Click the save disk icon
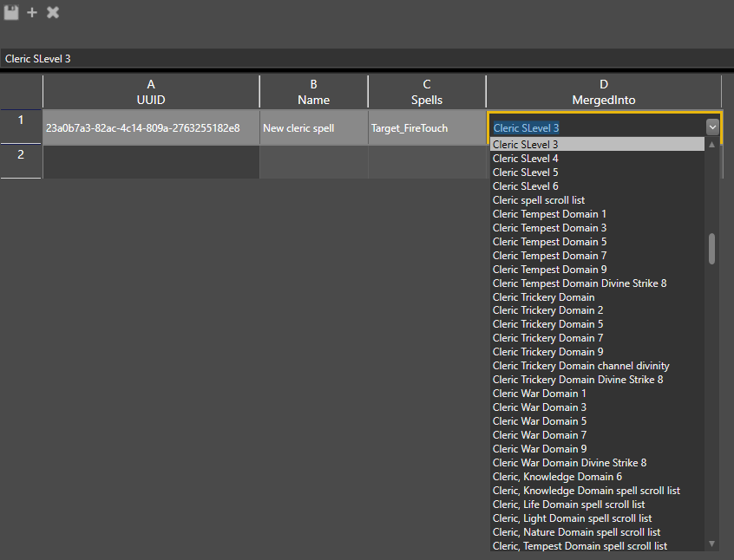 (x=11, y=12)
